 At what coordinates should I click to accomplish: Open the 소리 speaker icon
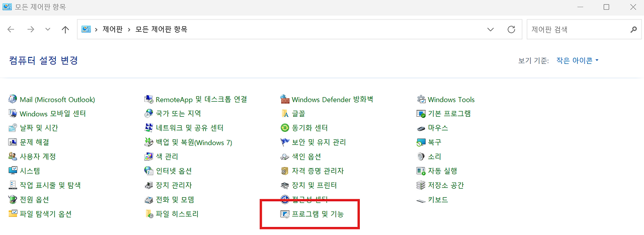pyautogui.click(x=421, y=156)
